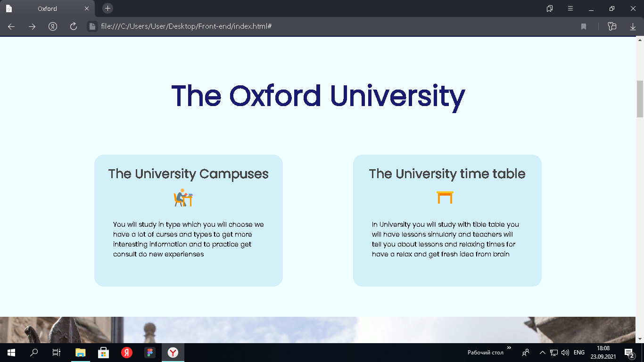Click the student at desk icon

[183, 197]
